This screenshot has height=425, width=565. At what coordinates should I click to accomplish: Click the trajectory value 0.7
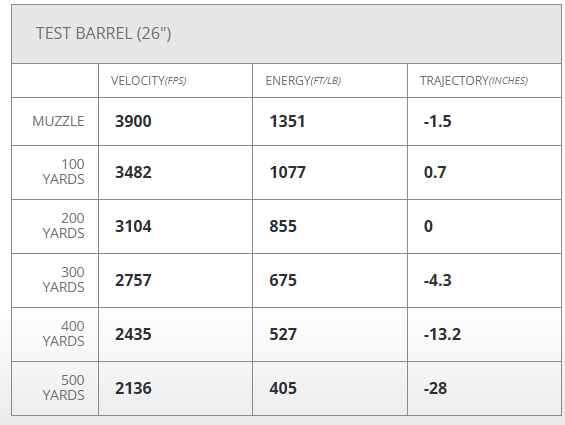click(x=435, y=172)
